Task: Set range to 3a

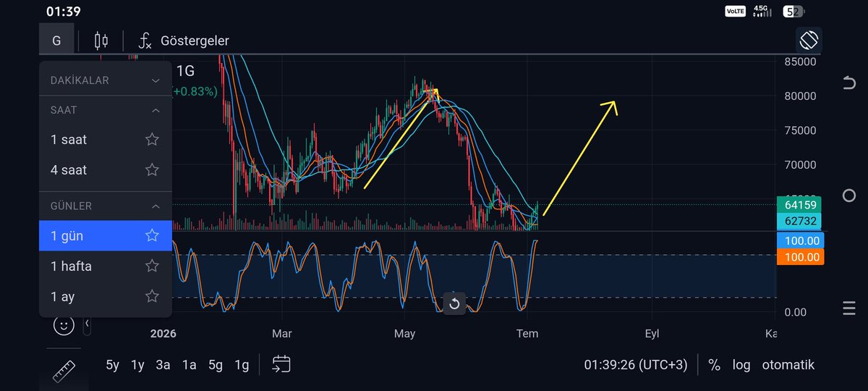Action: pos(163,365)
